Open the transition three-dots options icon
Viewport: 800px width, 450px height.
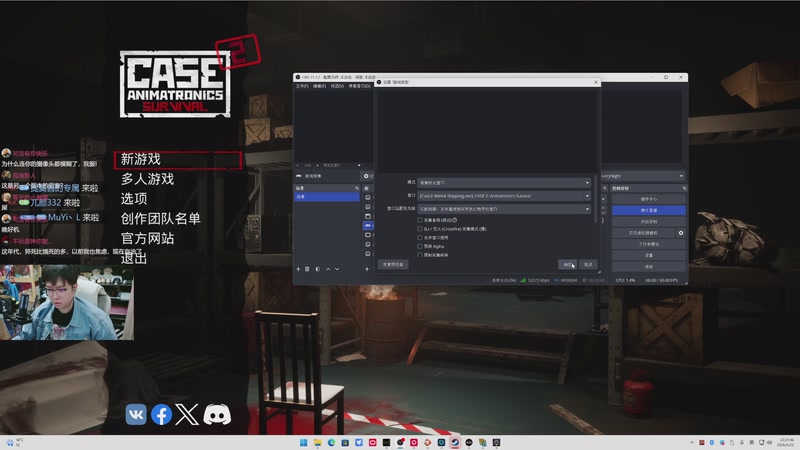pyautogui.click(x=603, y=220)
